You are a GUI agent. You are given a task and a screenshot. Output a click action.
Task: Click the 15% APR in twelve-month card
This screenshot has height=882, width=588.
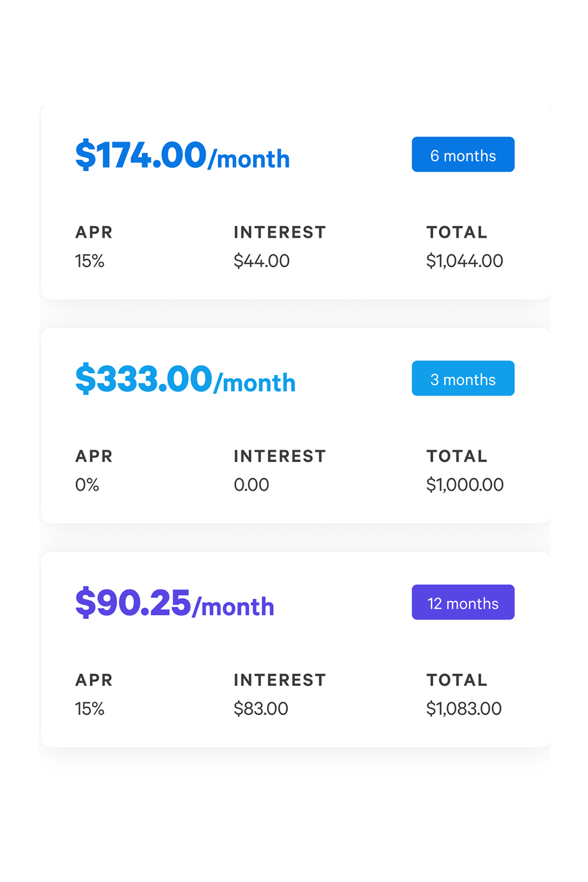[x=90, y=709]
